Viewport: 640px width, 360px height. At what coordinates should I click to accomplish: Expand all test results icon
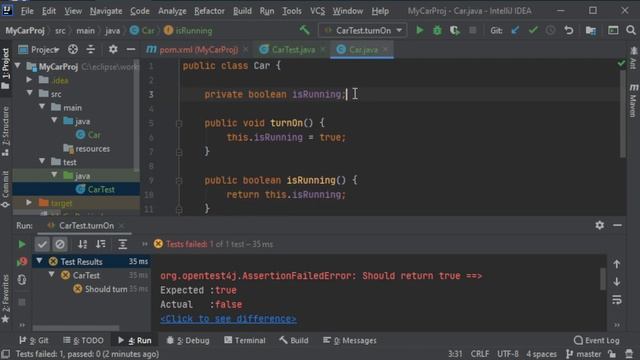(122, 244)
